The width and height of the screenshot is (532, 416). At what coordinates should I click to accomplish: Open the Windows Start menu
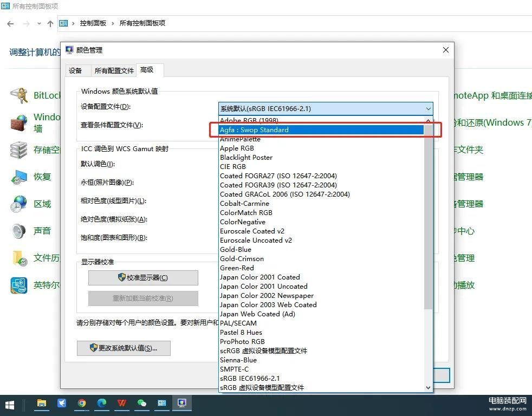tap(10, 405)
